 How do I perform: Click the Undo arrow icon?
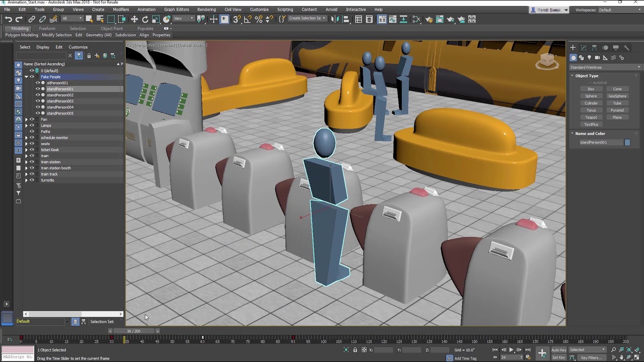tap(8, 19)
